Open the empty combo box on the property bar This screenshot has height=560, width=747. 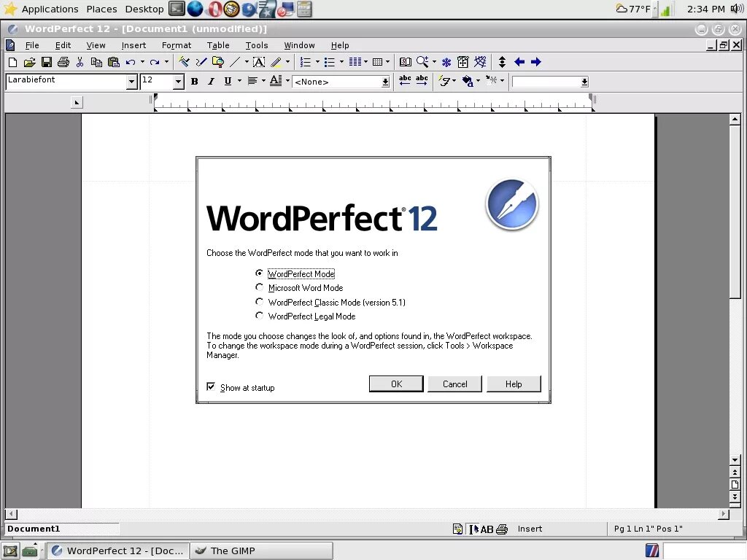[550, 82]
